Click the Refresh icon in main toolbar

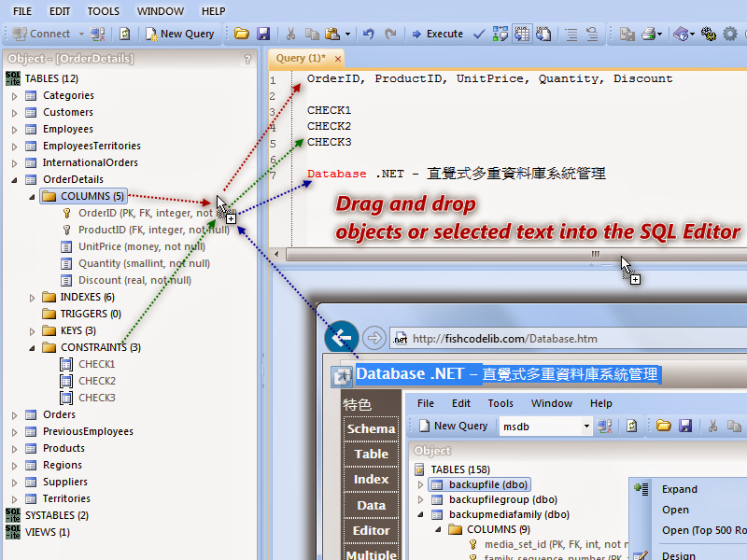click(125, 34)
